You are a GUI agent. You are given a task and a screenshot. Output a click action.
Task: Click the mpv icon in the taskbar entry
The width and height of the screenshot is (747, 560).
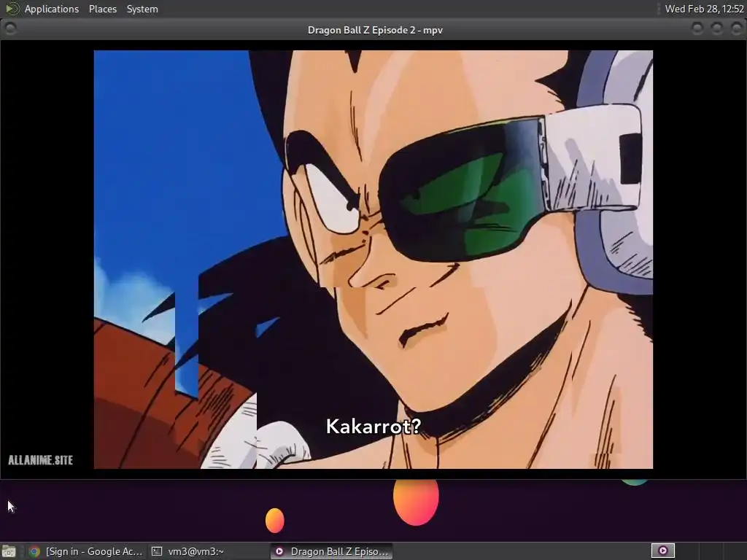point(279,551)
